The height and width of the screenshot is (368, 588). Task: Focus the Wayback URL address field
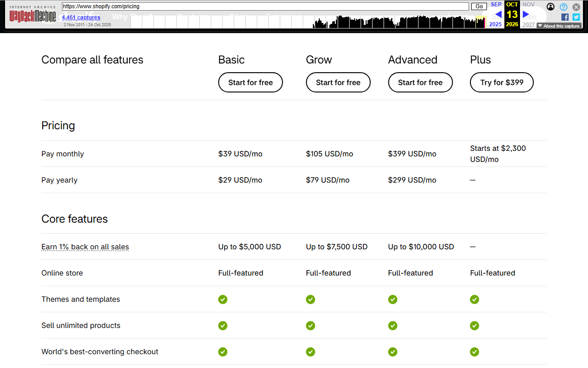click(266, 6)
